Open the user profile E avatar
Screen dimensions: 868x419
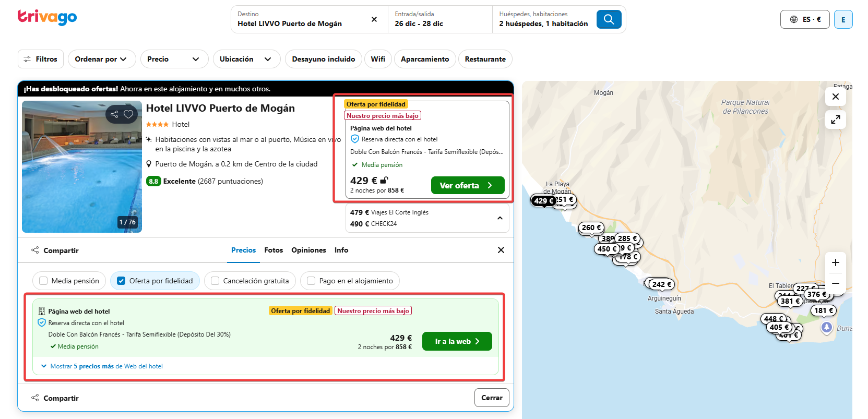point(843,19)
